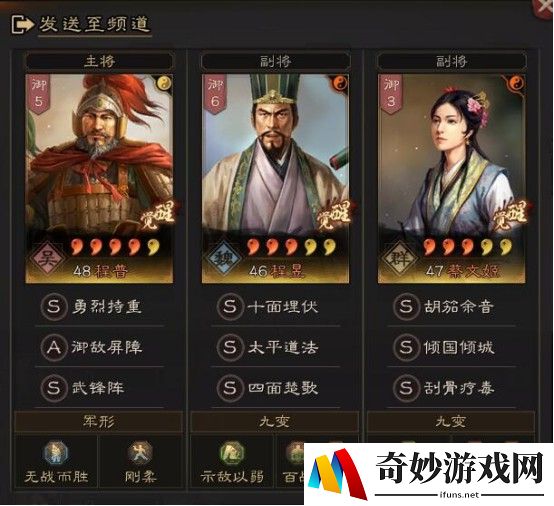Click the 发送至频道 share arrow icon

pos(22,24)
